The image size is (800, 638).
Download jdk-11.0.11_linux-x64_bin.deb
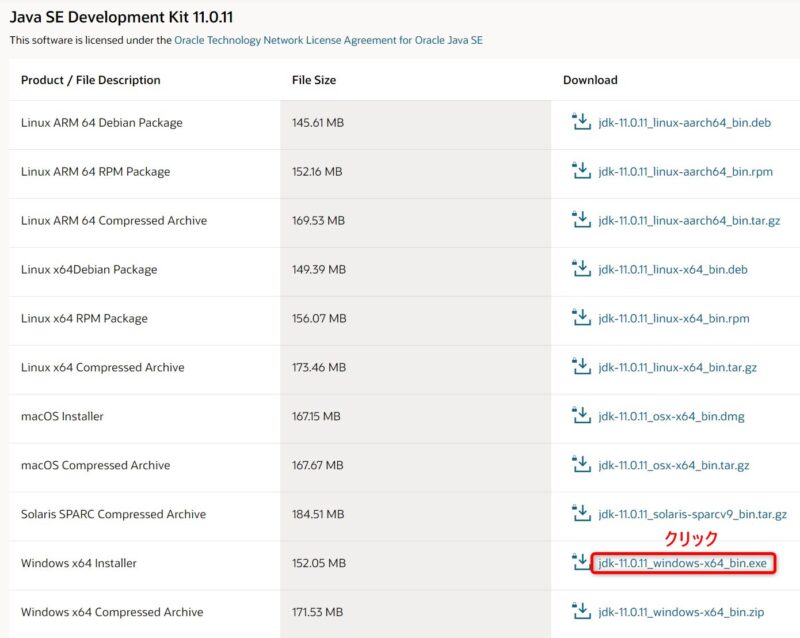tap(673, 269)
